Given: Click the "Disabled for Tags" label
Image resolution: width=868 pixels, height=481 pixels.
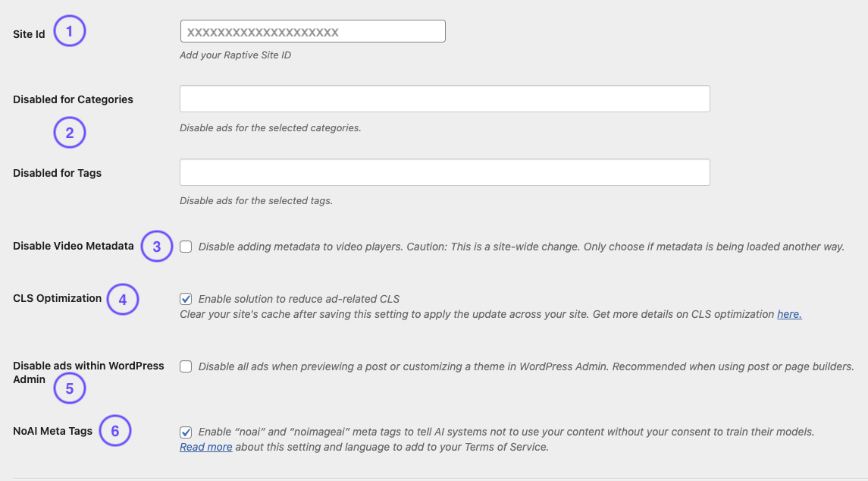Looking at the screenshot, I should pyautogui.click(x=57, y=173).
